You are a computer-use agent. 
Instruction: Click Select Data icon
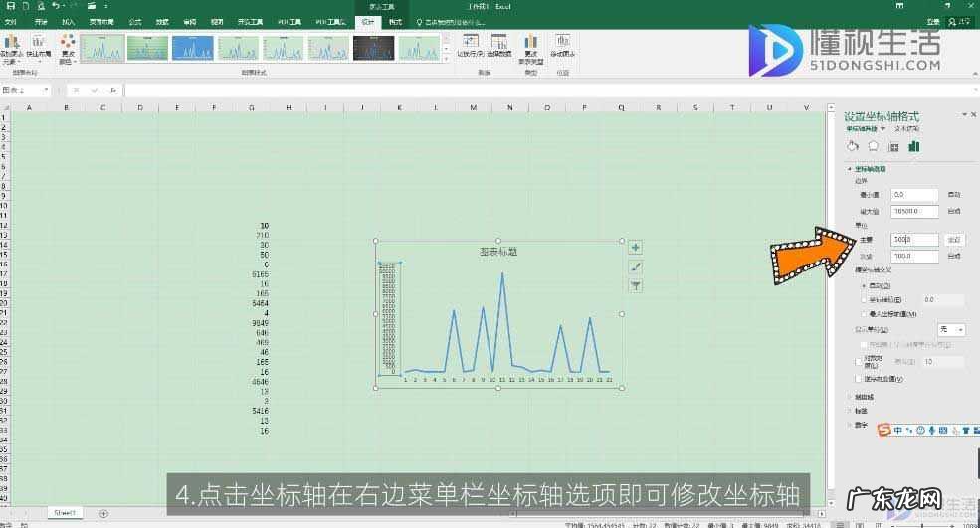point(498,47)
